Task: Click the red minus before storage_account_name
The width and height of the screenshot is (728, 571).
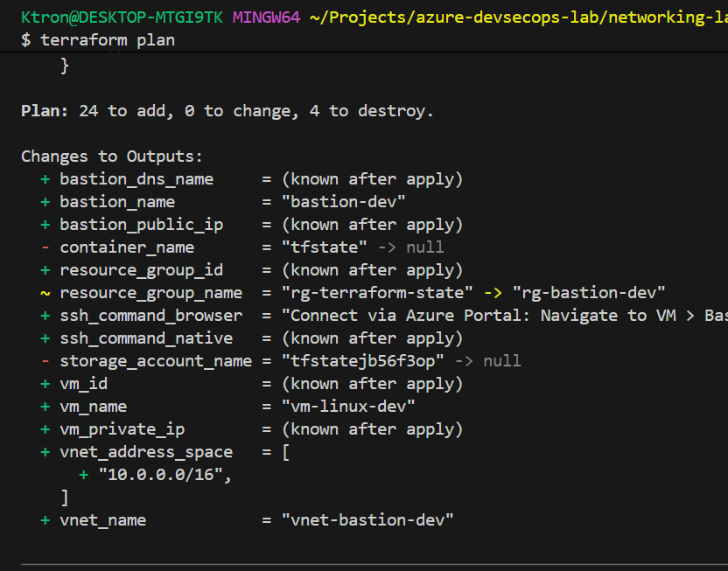Action: tap(45, 361)
